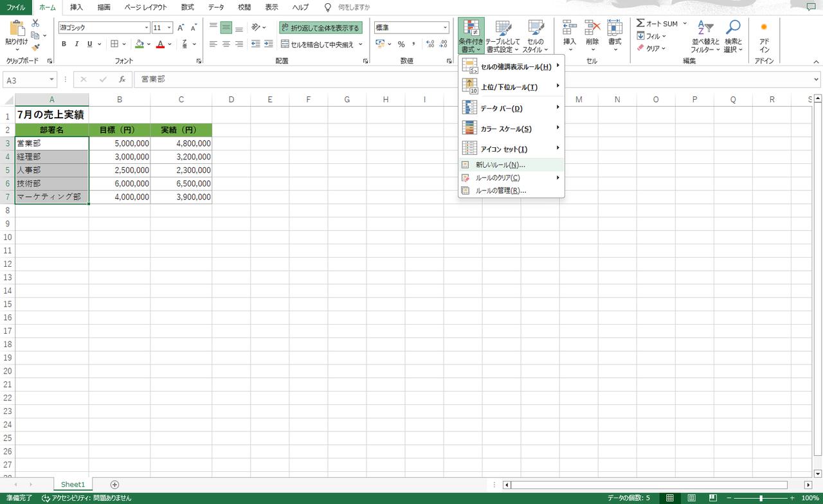The height and width of the screenshot is (504, 823).
Task: Increase font size with large A icon
Action: (181, 28)
